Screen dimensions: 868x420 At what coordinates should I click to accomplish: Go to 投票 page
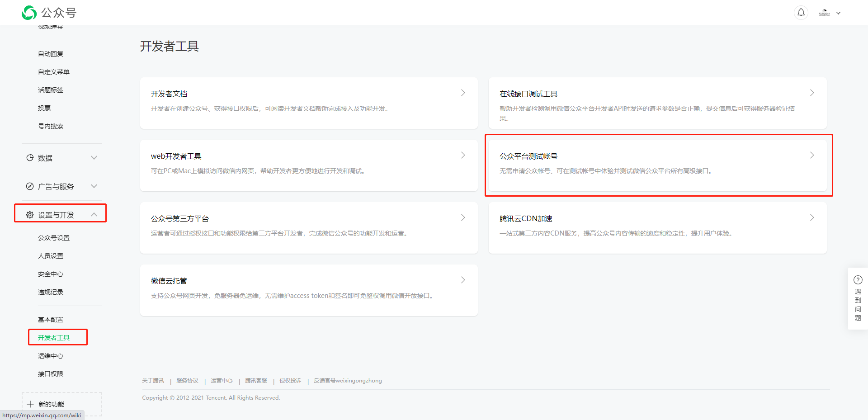pyautogui.click(x=44, y=108)
